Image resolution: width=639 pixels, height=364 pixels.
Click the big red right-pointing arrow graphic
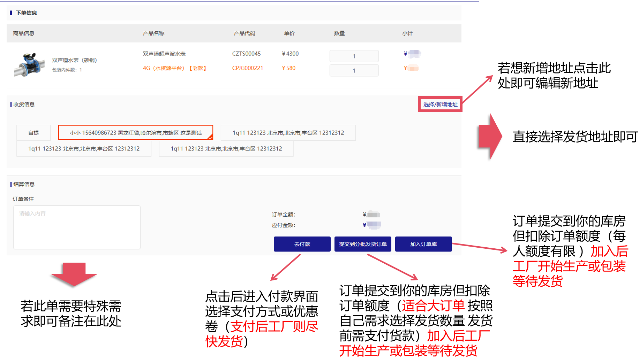coord(490,137)
